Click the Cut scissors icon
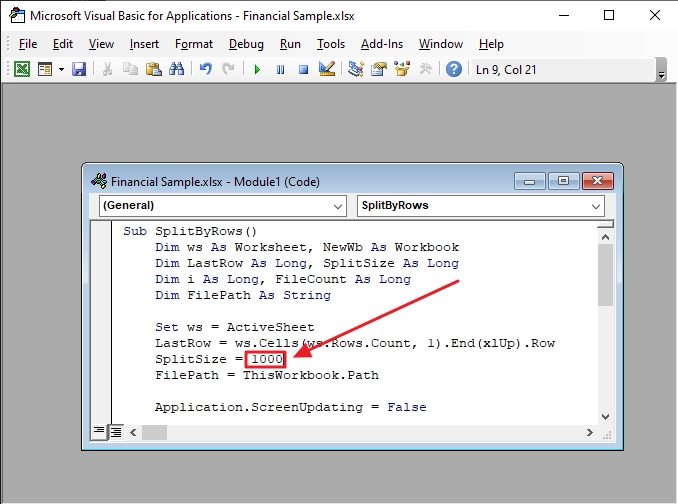Viewport: 678px width, 504px height. (107, 69)
